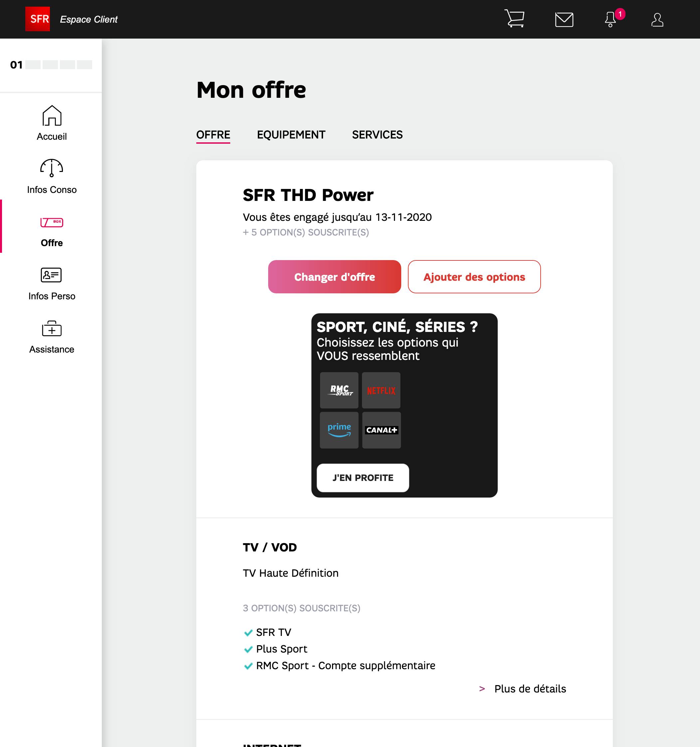Click the Changer d'offre button
The height and width of the screenshot is (747, 700).
point(334,277)
